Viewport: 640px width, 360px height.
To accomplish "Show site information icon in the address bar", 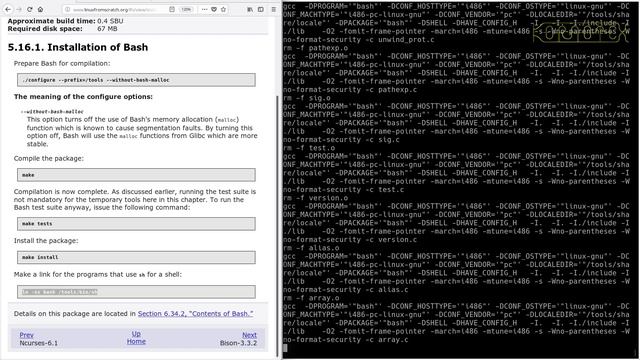I will click(68, 9).
